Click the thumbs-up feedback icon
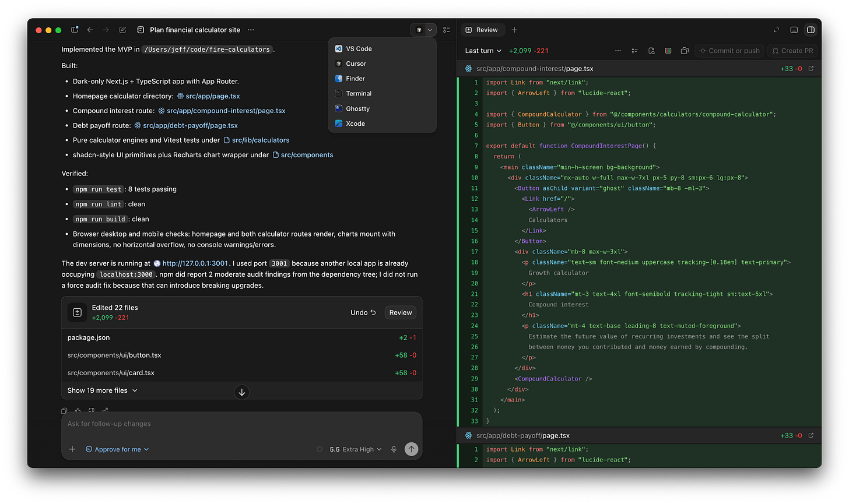Screen dimensions: 849x504 click(x=78, y=411)
